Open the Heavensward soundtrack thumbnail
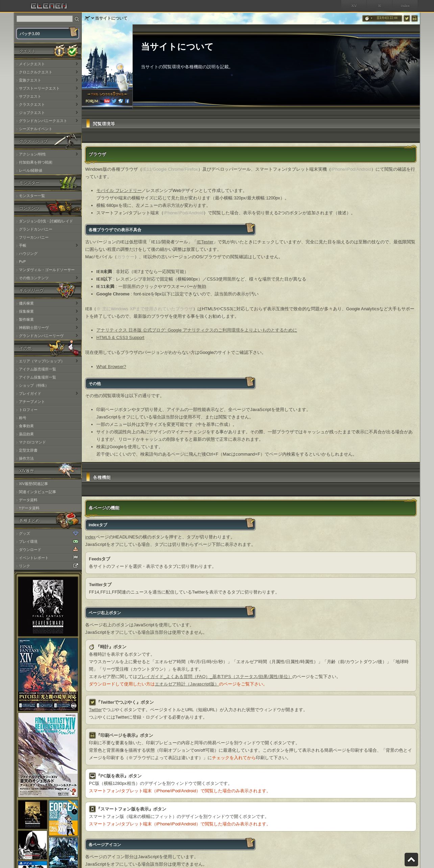 (48, 606)
